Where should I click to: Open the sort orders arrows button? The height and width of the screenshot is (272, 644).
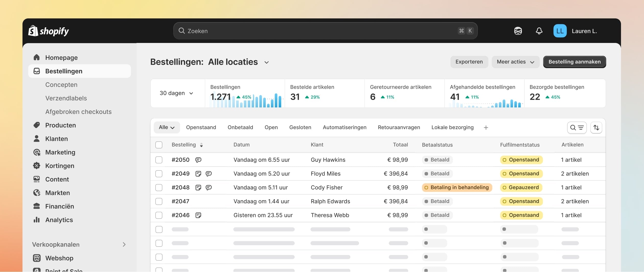596,128
